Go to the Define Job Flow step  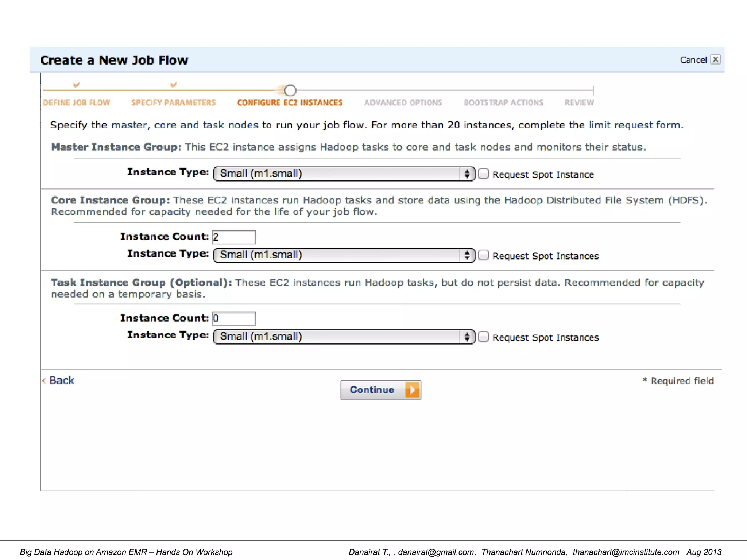click(76, 103)
